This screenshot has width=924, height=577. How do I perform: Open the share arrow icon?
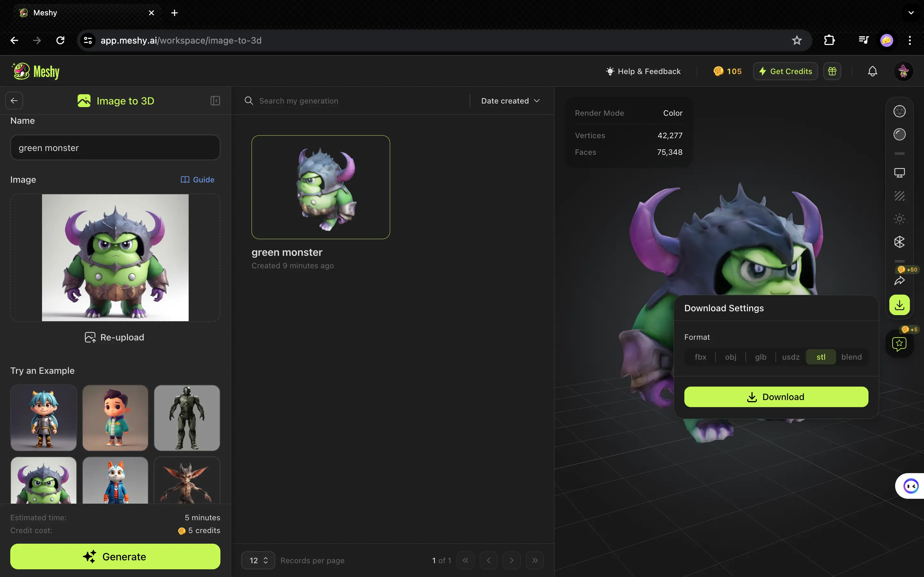click(900, 281)
